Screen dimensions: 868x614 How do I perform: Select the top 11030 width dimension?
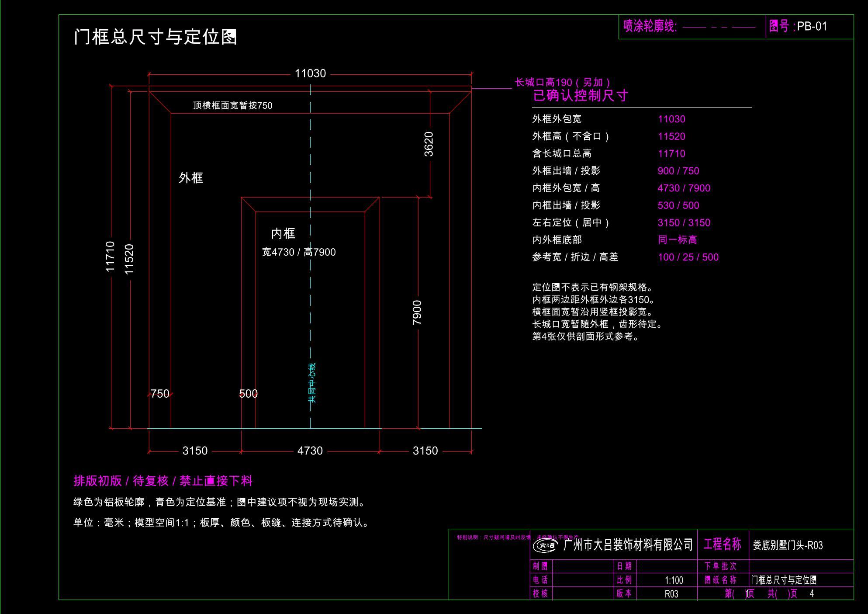pyautogui.click(x=310, y=73)
